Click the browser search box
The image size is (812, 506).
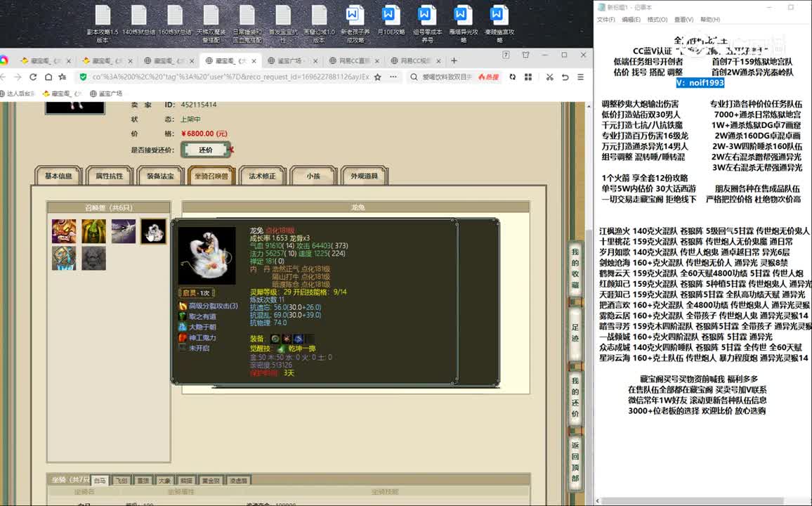(447, 77)
